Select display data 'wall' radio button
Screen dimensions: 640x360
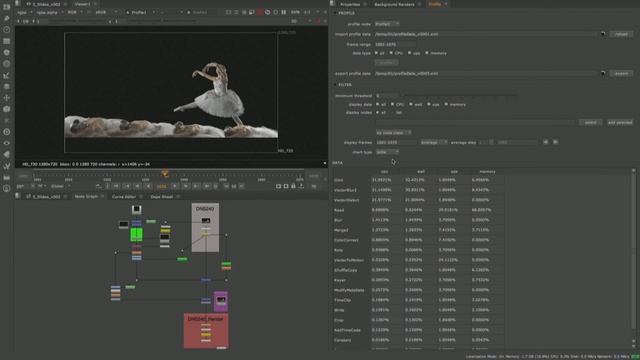coord(411,104)
